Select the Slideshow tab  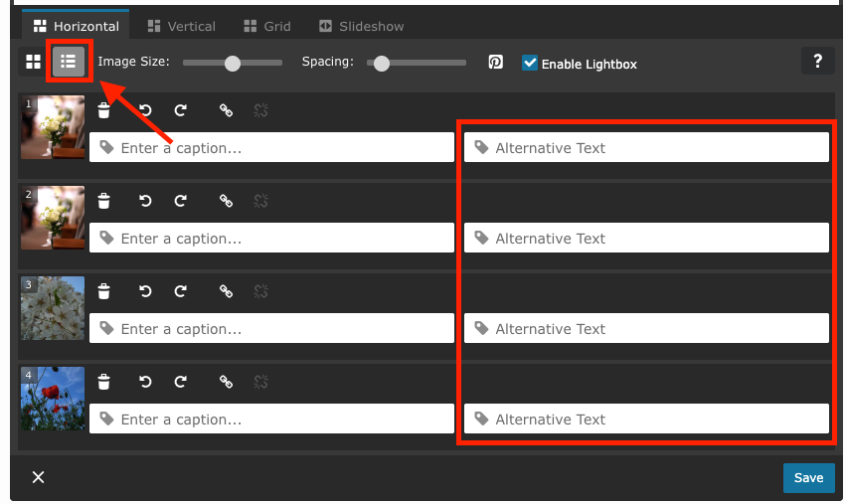click(x=361, y=26)
